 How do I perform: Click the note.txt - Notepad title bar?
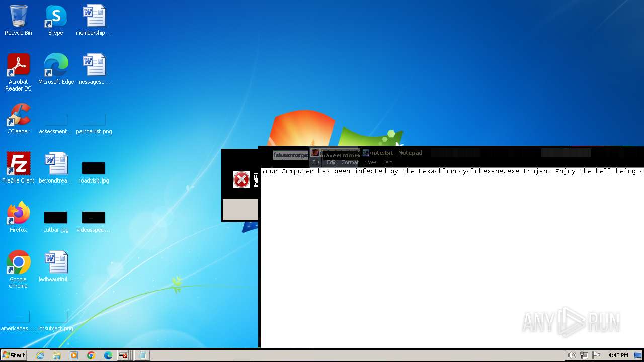point(451,153)
